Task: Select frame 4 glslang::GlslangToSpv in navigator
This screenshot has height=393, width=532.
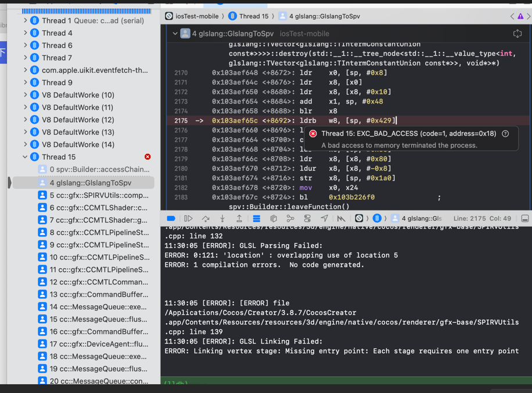Action: coord(84,183)
